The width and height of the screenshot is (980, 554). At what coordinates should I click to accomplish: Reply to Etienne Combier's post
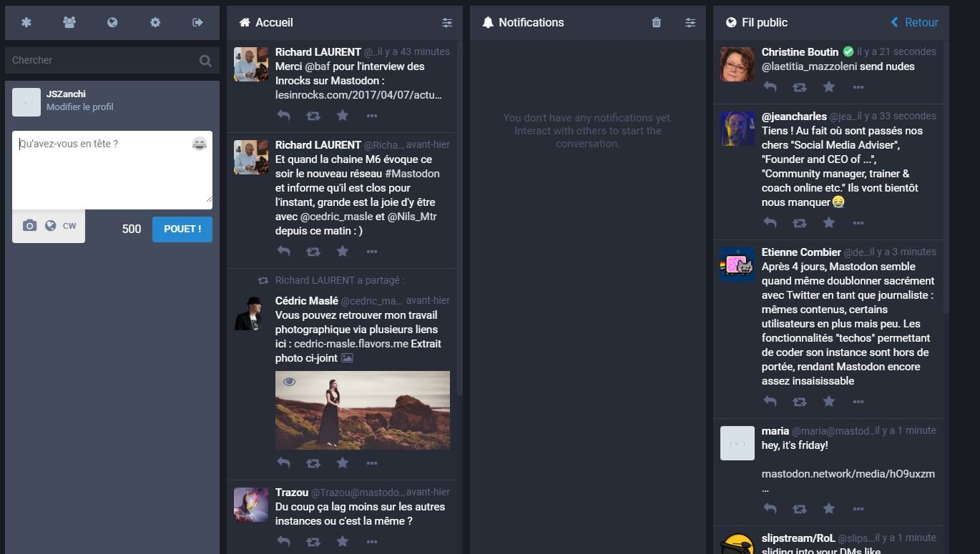click(770, 401)
